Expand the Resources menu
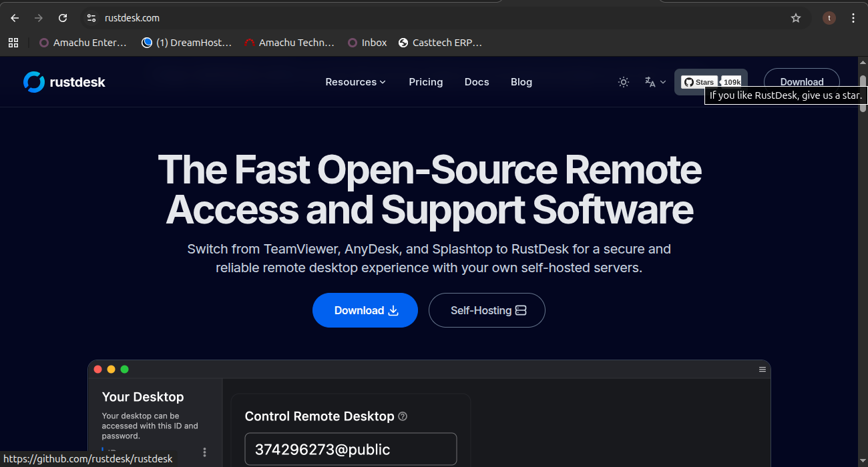This screenshot has height=467, width=868. tap(355, 82)
